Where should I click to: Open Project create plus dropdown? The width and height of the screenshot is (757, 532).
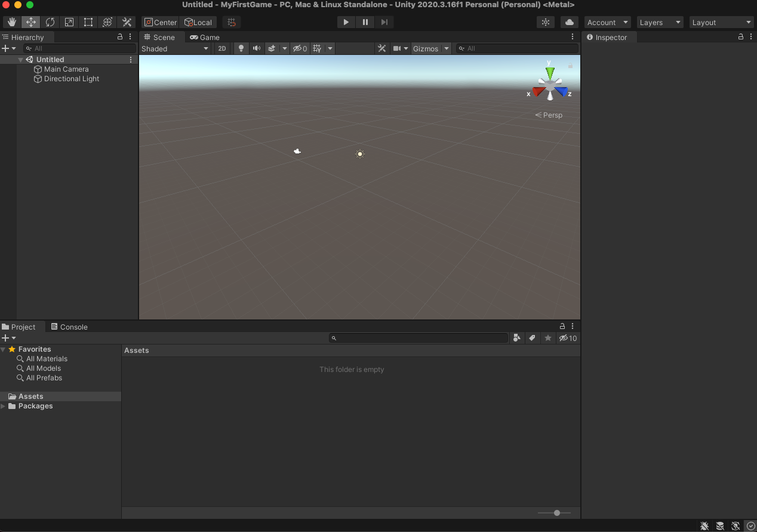click(9, 338)
